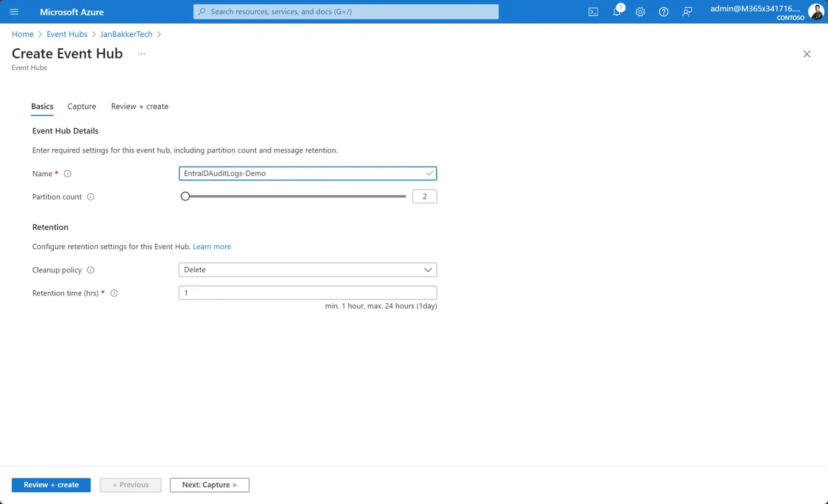The width and height of the screenshot is (828, 504).
Task: Show info tooltip for Name field
Action: click(x=67, y=174)
